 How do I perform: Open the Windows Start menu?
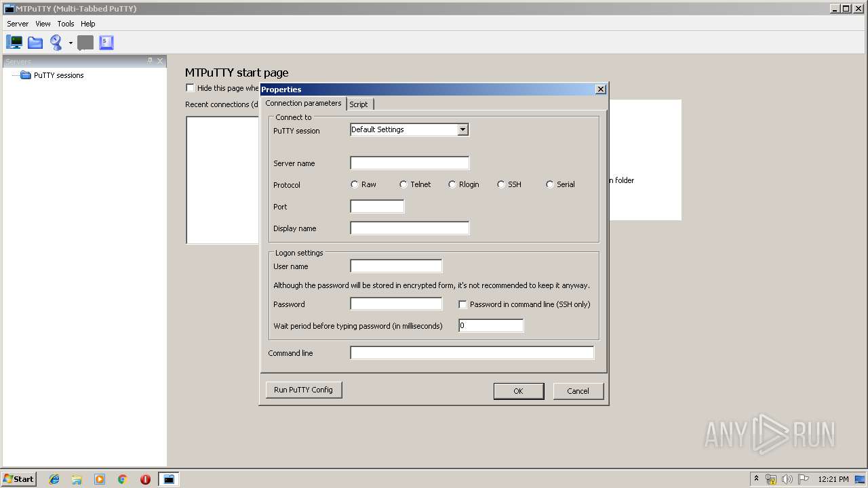(x=18, y=479)
